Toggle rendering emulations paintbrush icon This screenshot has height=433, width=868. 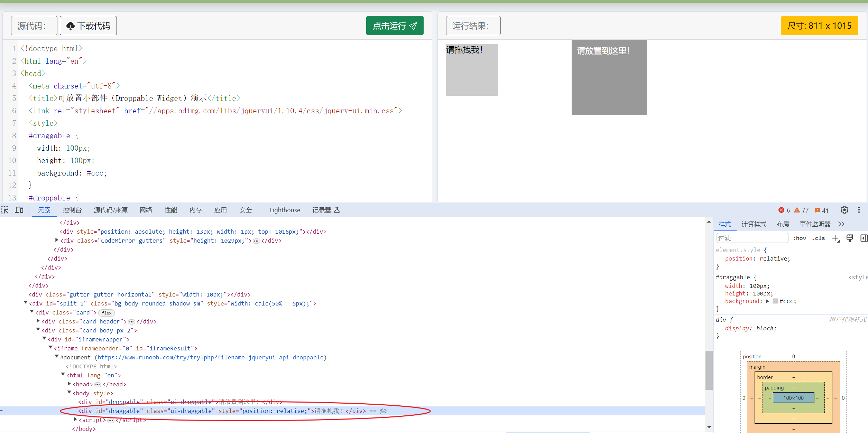point(849,238)
